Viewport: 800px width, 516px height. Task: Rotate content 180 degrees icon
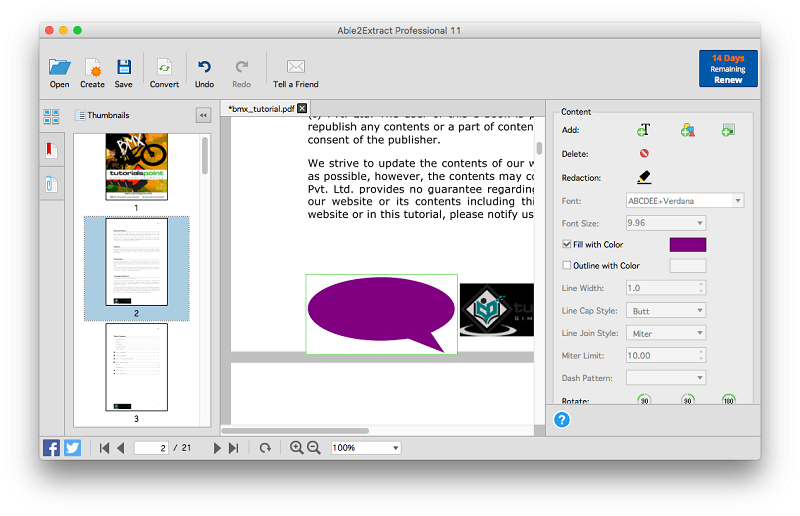tap(728, 400)
